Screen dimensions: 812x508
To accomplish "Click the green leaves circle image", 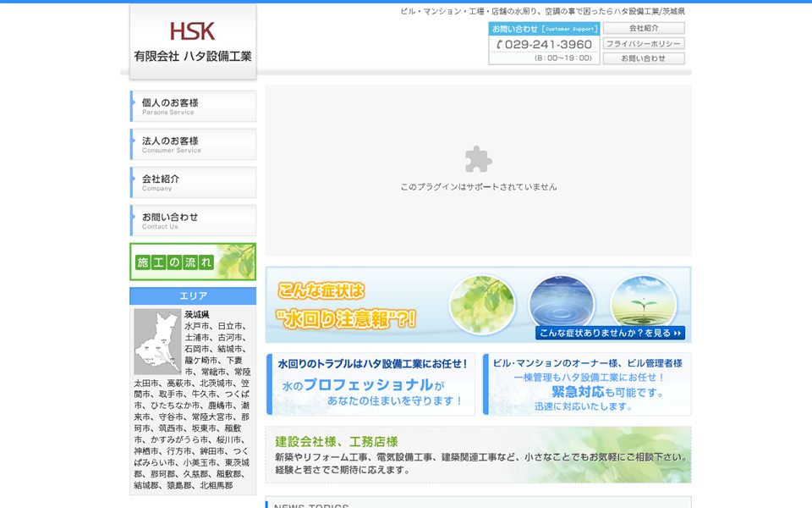I will coord(482,304).
